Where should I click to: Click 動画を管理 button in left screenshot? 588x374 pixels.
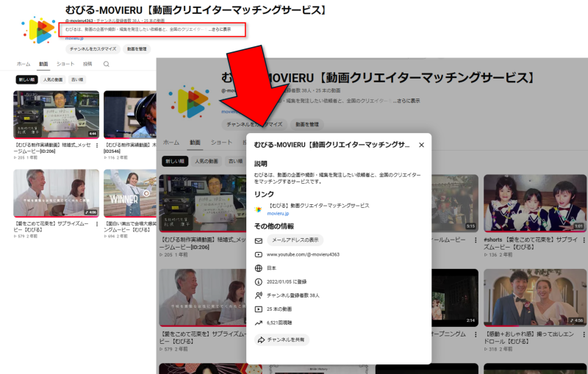tap(137, 49)
